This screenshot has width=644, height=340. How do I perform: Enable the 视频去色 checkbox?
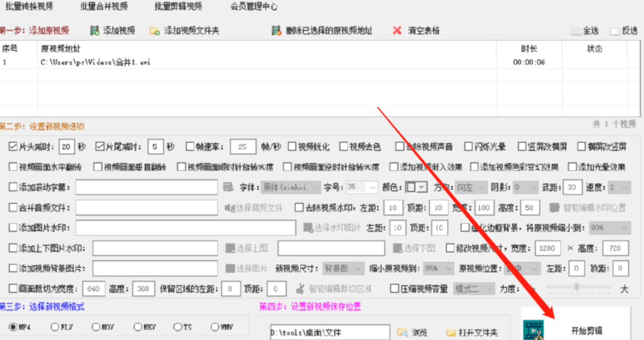pos(344,147)
